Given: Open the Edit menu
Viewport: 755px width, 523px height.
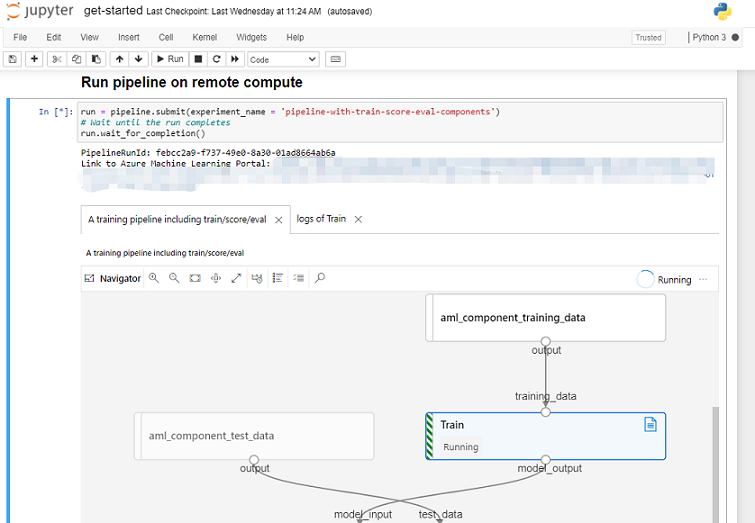Looking at the screenshot, I should point(53,38).
